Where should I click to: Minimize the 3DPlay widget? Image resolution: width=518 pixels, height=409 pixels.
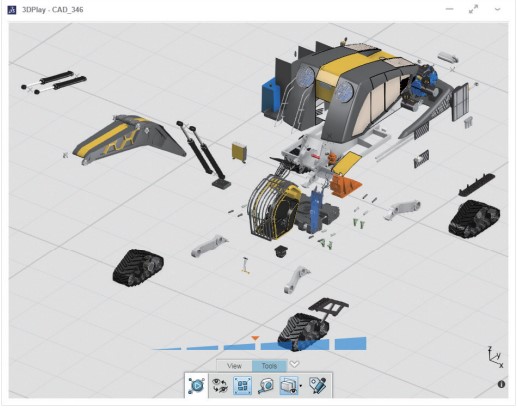click(x=449, y=9)
